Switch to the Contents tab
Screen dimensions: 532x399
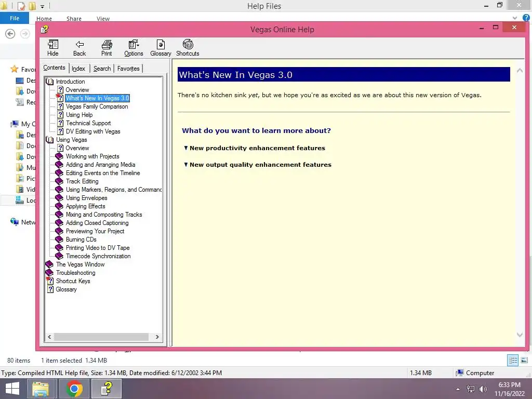pyautogui.click(x=54, y=68)
